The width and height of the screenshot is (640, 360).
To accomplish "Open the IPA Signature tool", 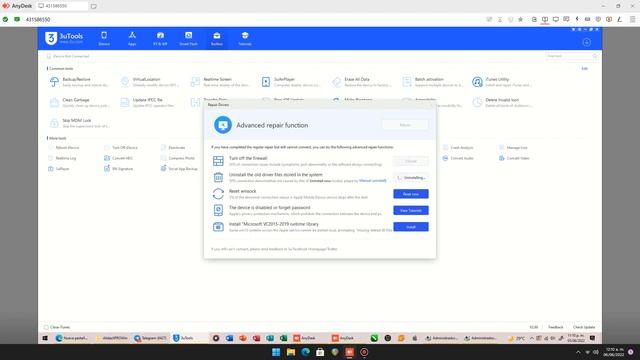I will coord(119,169).
